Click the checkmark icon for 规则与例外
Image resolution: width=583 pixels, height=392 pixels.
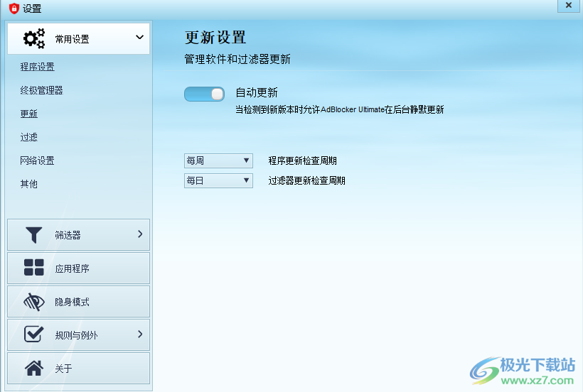tap(34, 334)
